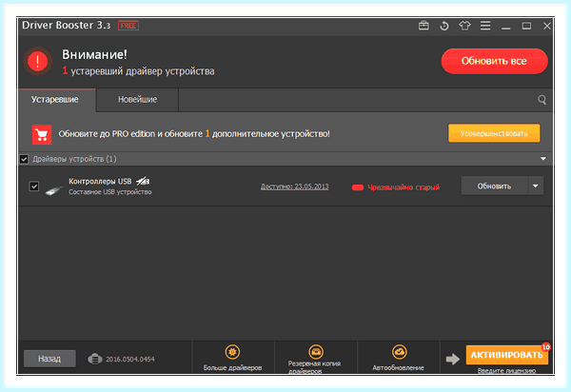571x392 pixels.
Task: Click the FREE edition badge
Action: tap(128, 26)
